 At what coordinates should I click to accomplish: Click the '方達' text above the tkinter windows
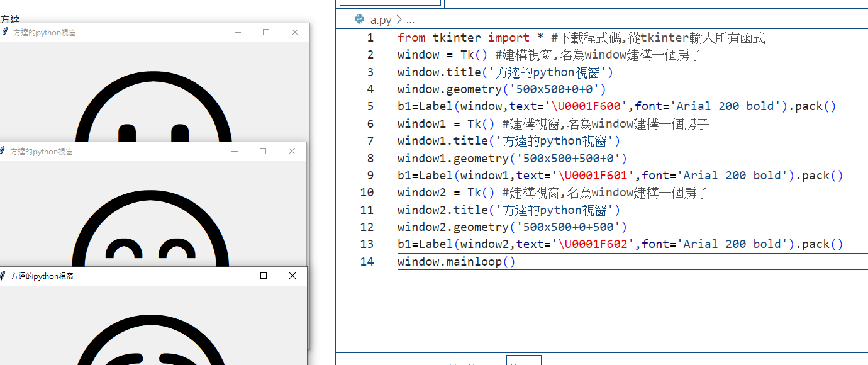tap(10, 20)
